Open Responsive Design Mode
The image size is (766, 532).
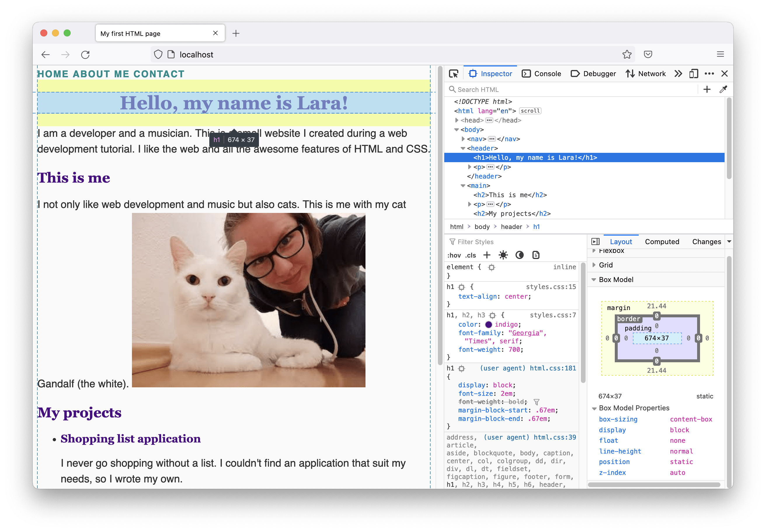click(694, 73)
